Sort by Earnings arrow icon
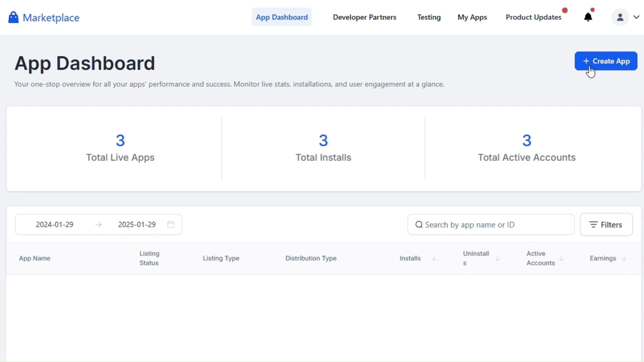Viewport: 644px width, 362px height. point(624,258)
